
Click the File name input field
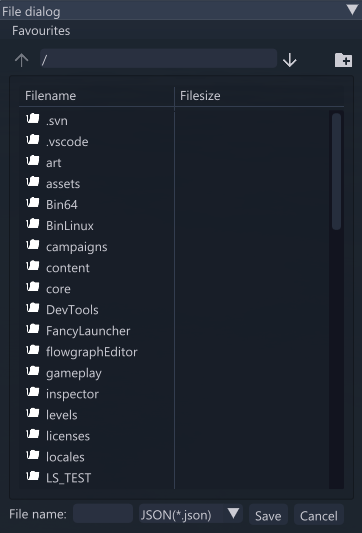pyautogui.click(x=103, y=514)
